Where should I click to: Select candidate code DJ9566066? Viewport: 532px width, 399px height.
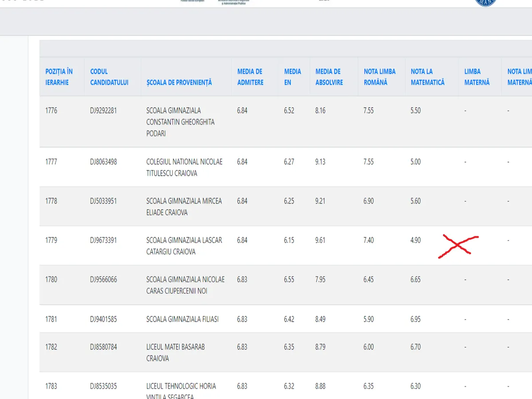coord(103,280)
